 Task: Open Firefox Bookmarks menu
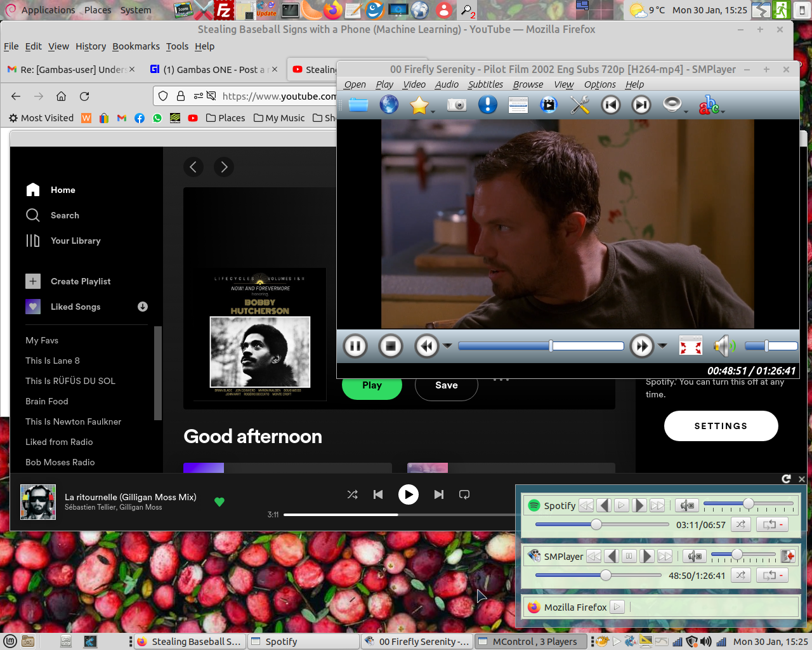136,46
